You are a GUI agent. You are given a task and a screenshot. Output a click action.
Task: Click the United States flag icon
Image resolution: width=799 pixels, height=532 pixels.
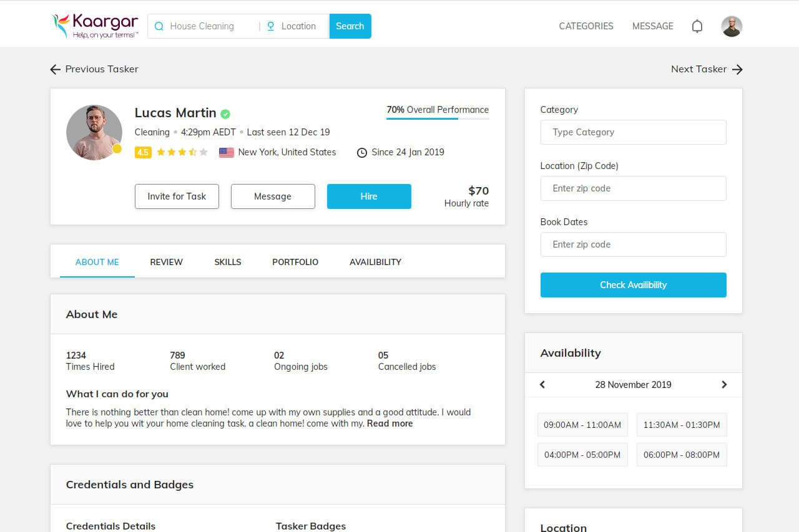pyautogui.click(x=226, y=152)
